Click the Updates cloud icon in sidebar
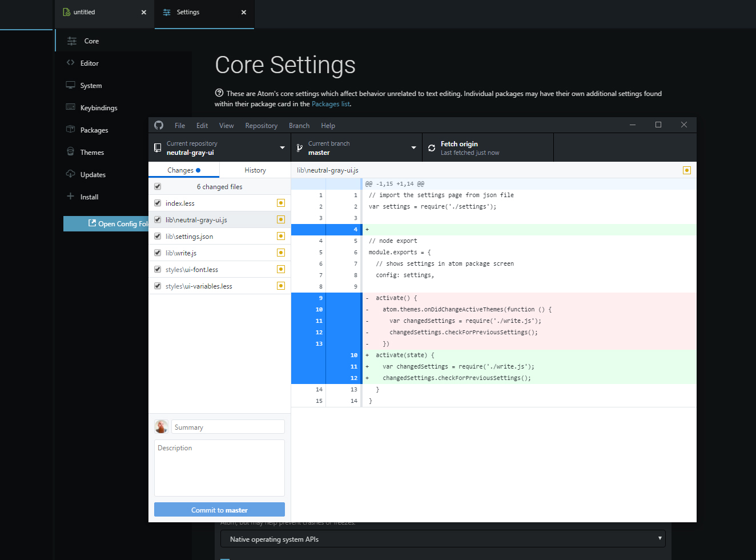The height and width of the screenshot is (560, 756). click(71, 174)
